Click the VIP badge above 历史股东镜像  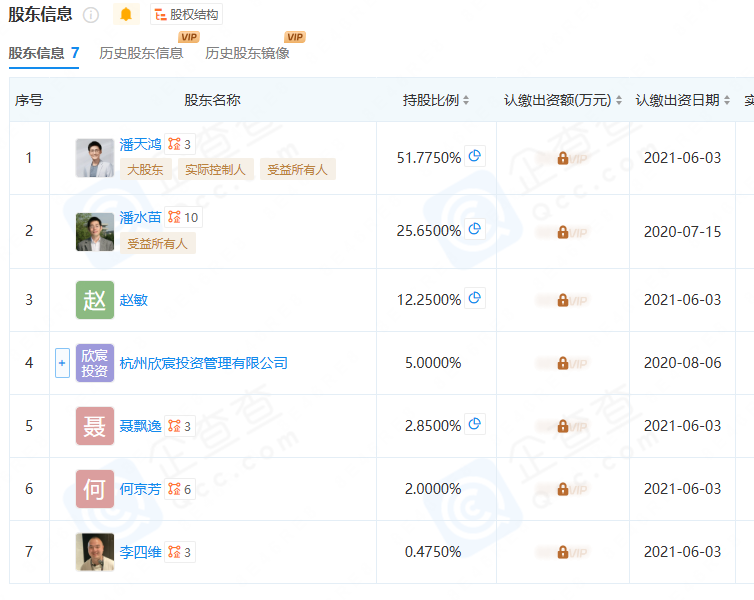click(295, 37)
